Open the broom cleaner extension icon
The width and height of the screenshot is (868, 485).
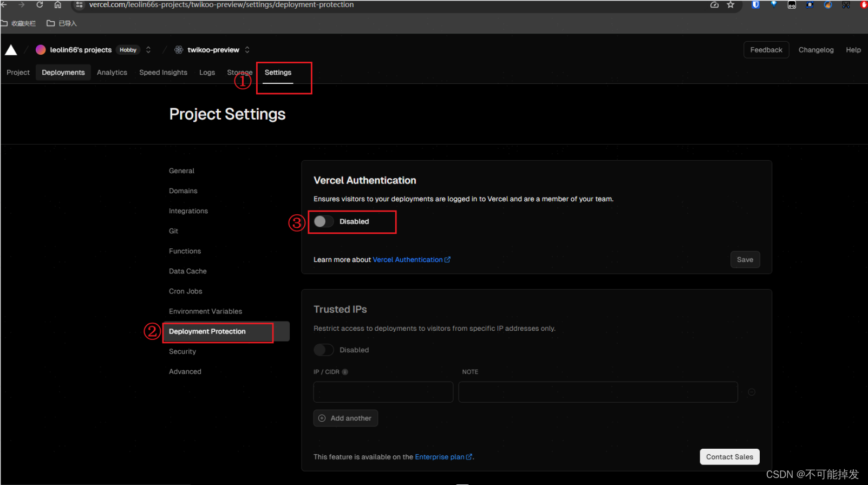coord(828,4)
